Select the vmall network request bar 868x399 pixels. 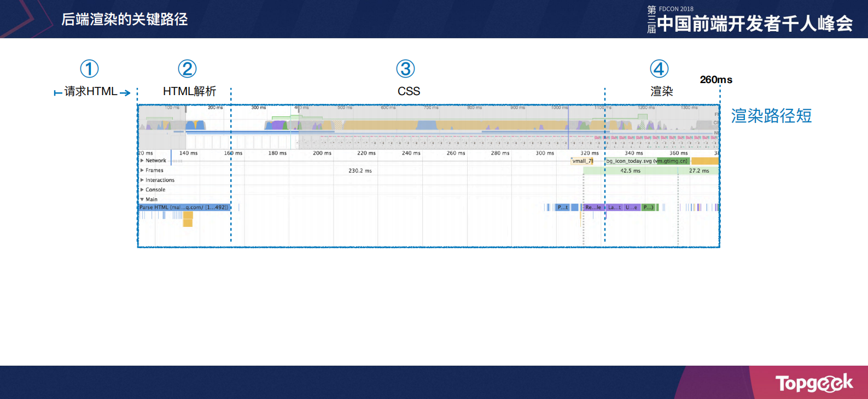(x=582, y=161)
